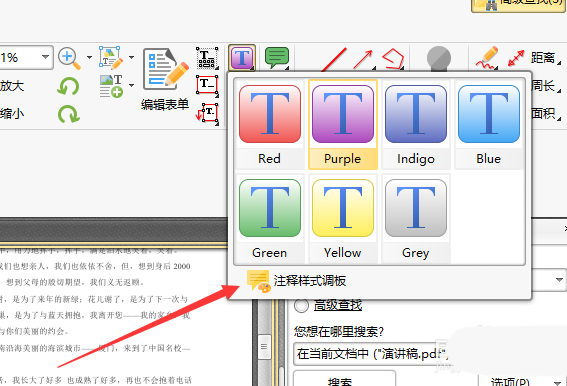Select the red polygon drawing tool
567x386 pixels.
point(393,59)
